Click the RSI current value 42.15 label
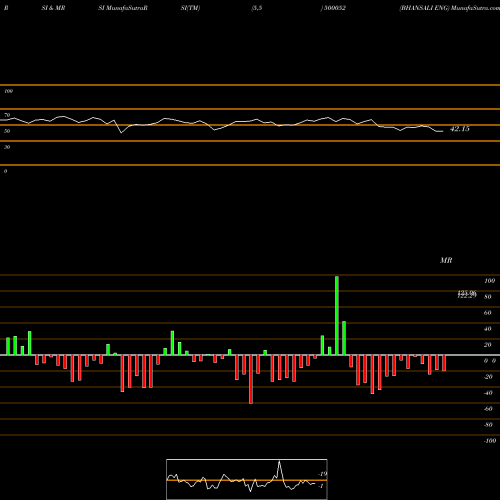Image resolution: width=500 pixels, height=500 pixels. point(460,129)
